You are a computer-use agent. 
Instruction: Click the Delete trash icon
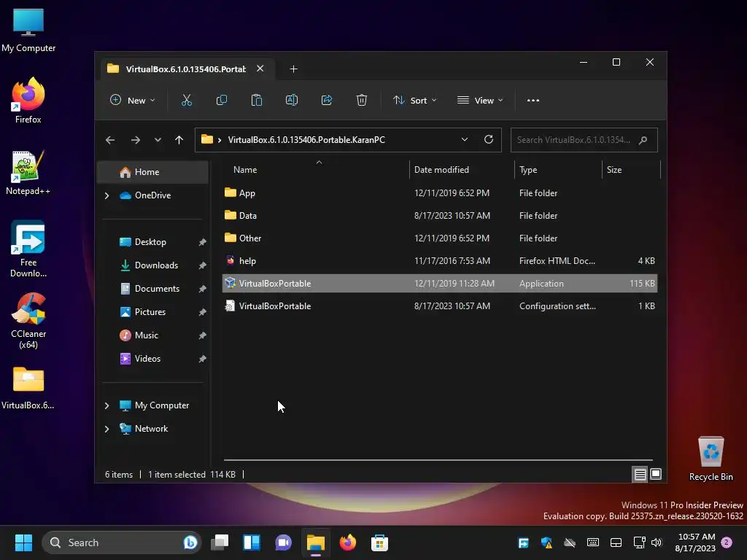[362, 101]
